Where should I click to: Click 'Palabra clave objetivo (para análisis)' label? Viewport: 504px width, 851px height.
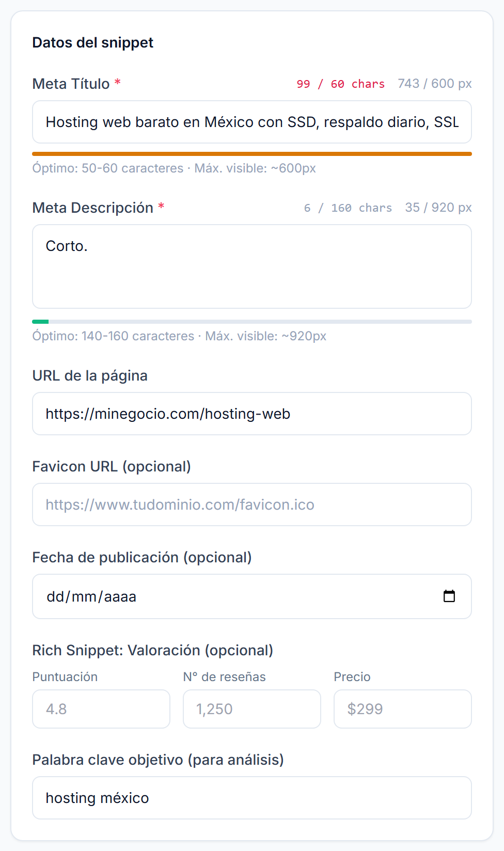coord(158,760)
